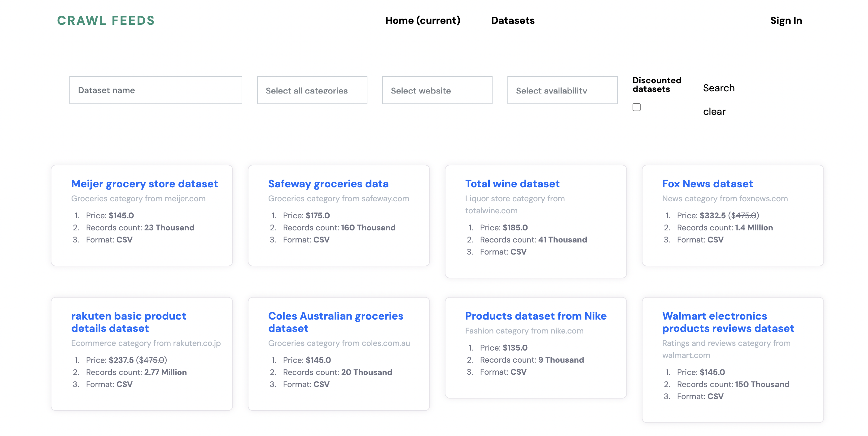868x436 pixels.
Task: Click 'Groceries category from coles.com.au' text
Action: tap(339, 343)
